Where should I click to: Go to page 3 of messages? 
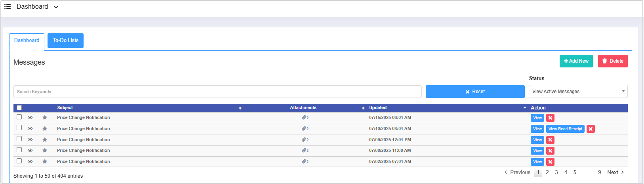point(556,172)
